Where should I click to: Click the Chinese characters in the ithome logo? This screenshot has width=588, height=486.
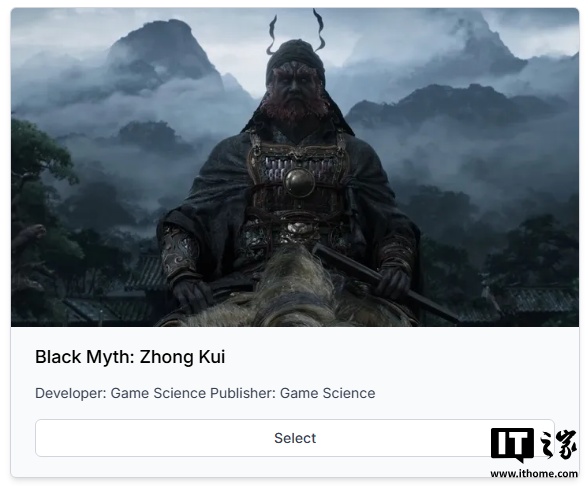click(558, 445)
